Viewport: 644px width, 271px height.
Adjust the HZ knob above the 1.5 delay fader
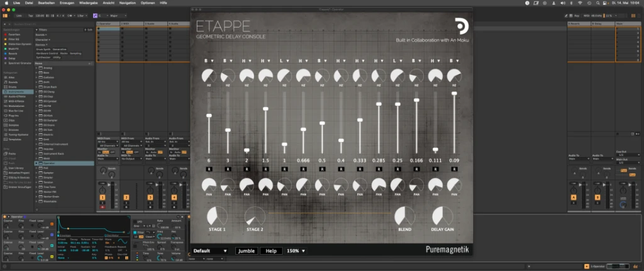(x=265, y=76)
